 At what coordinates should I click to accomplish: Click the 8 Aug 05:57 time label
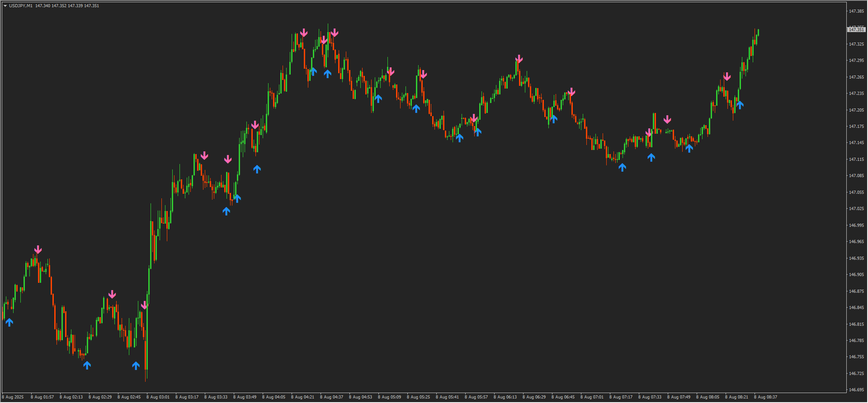pyautogui.click(x=476, y=398)
